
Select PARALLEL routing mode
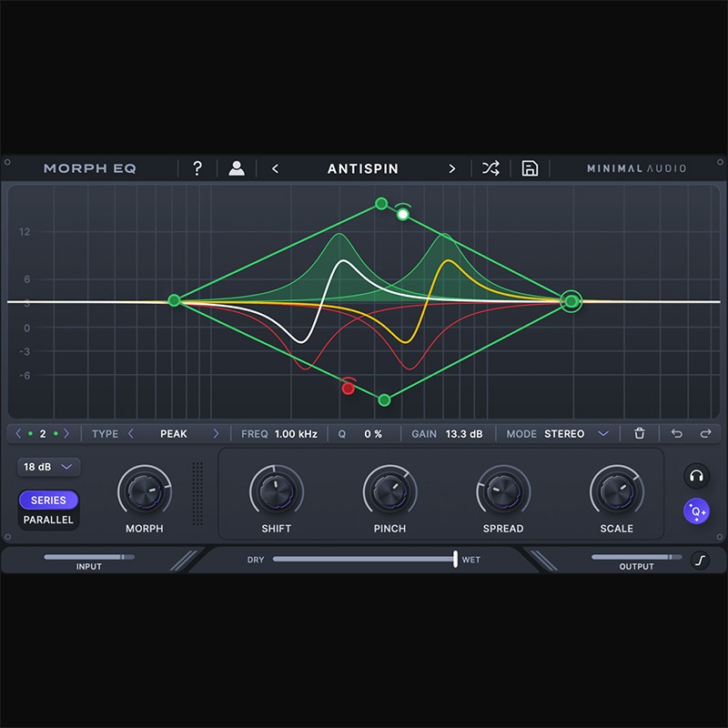click(48, 520)
